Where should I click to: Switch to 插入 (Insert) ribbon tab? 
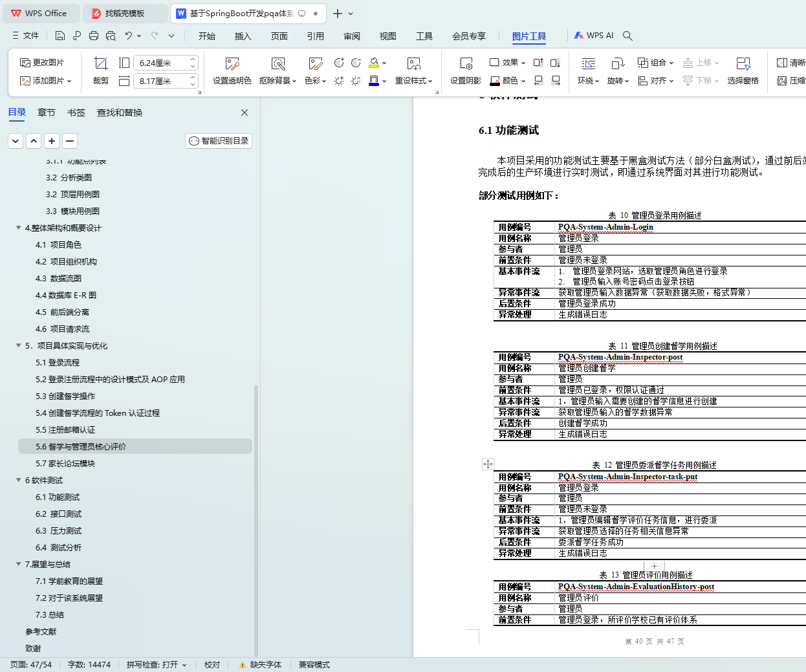tap(243, 36)
